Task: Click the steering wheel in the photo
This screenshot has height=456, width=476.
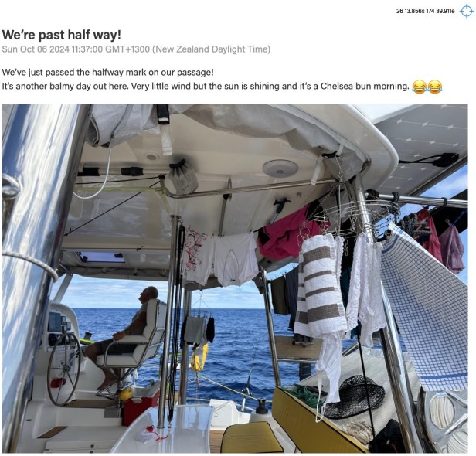Action: coord(63,369)
